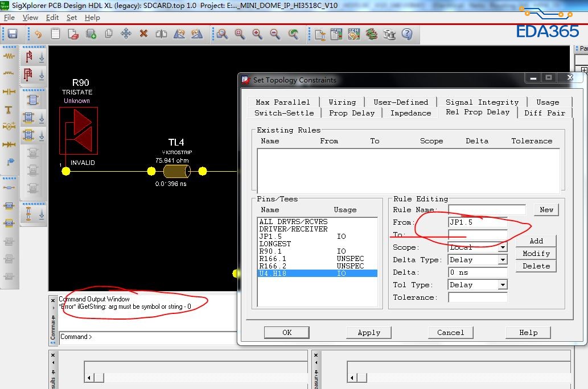Select the Move four-arrow tool
Screen dimensions: 588x389
tap(126, 34)
